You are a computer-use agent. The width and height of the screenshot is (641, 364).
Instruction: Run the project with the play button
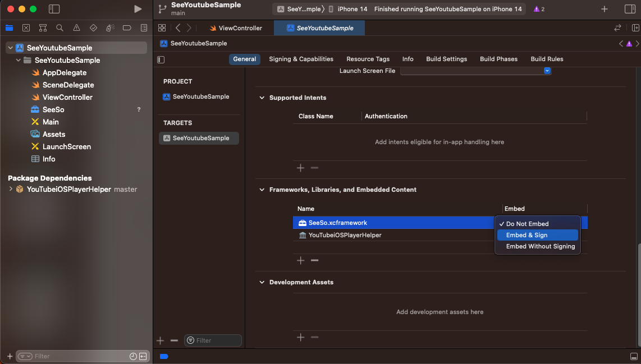click(x=138, y=9)
